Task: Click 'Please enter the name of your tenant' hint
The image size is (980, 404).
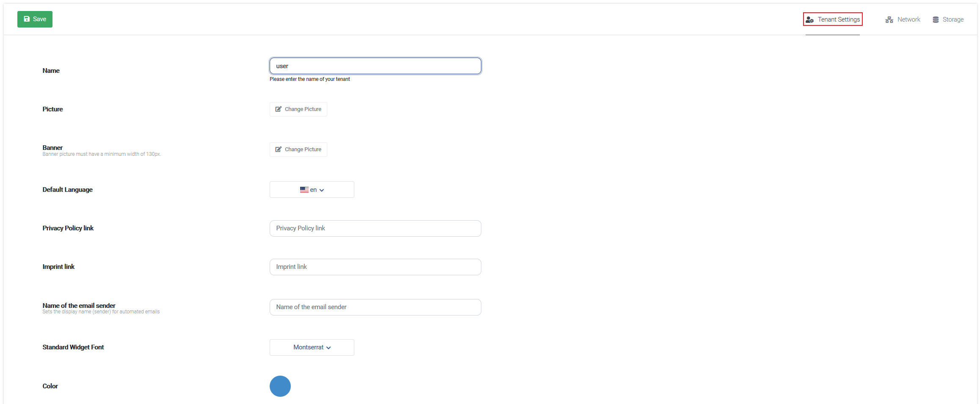Action: click(x=309, y=79)
